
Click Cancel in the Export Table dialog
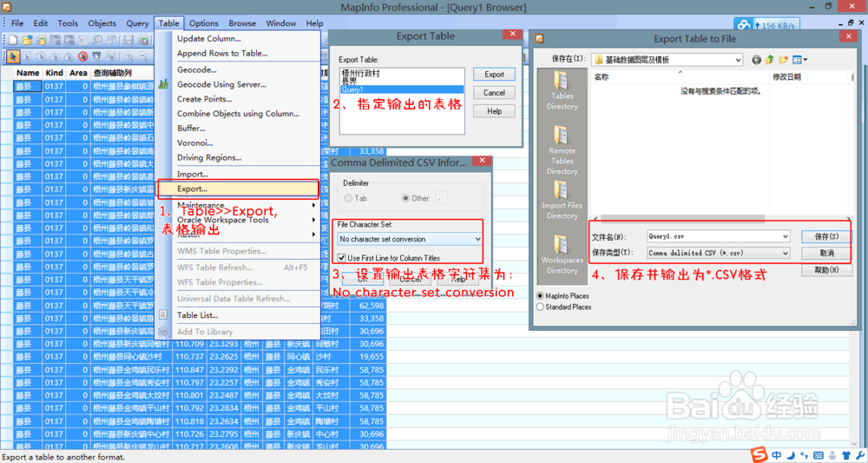tap(495, 92)
